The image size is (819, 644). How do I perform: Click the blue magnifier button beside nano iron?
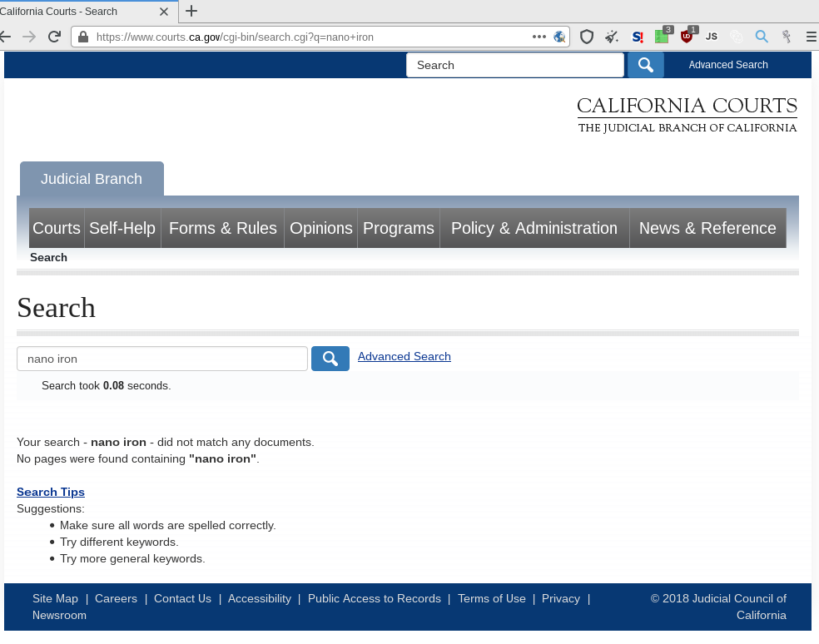[x=330, y=359]
